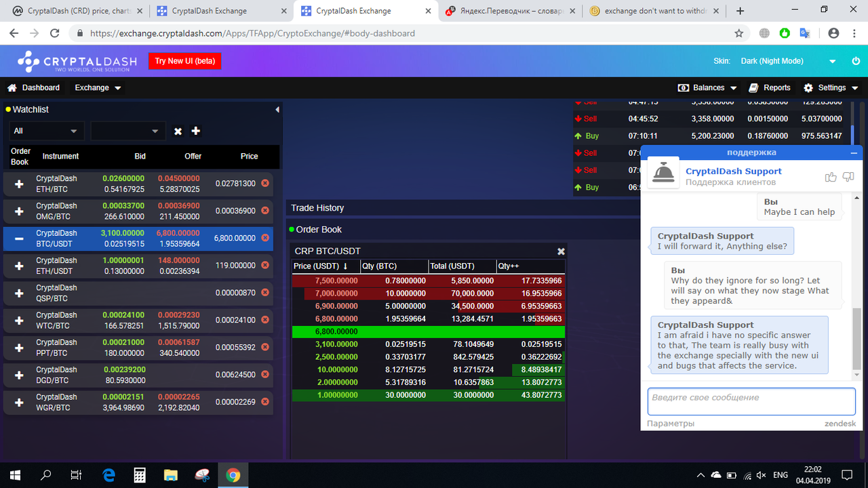Click thumbs down icon in support chat
Image resolution: width=868 pixels, height=488 pixels.
click(848, 177)
